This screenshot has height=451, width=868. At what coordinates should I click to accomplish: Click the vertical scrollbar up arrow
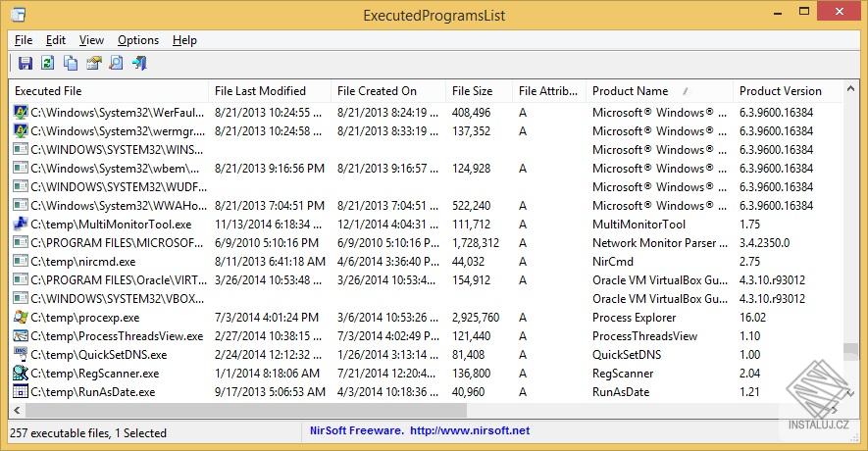tap(851, 88)
